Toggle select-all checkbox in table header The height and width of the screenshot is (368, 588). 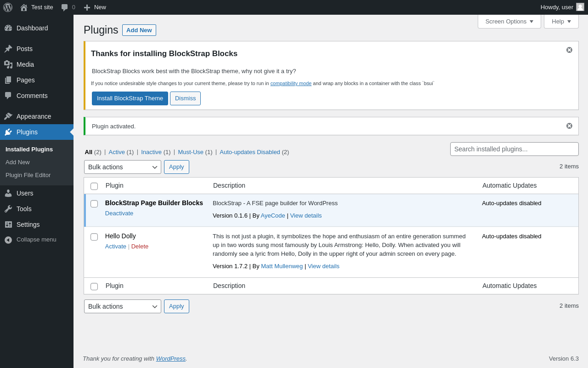tap(94, 186)
